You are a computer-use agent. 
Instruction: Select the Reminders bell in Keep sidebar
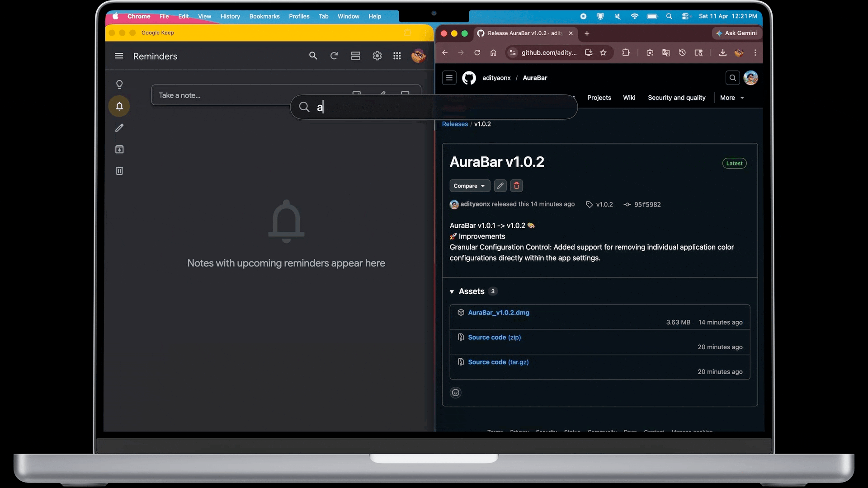pyautogui.click(x=119, y=106)
